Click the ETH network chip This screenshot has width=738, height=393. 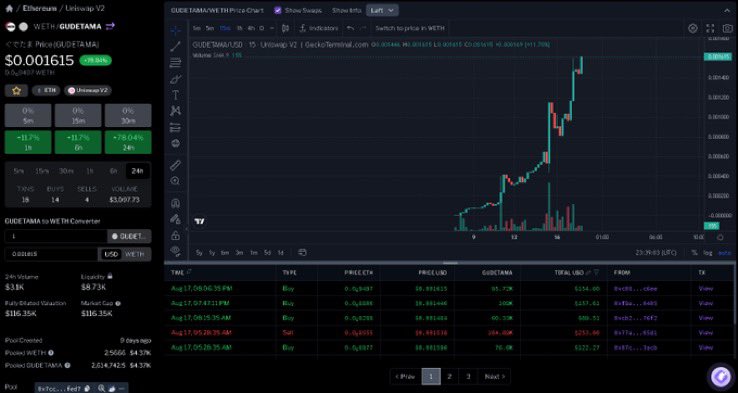[x=46, y=90]
